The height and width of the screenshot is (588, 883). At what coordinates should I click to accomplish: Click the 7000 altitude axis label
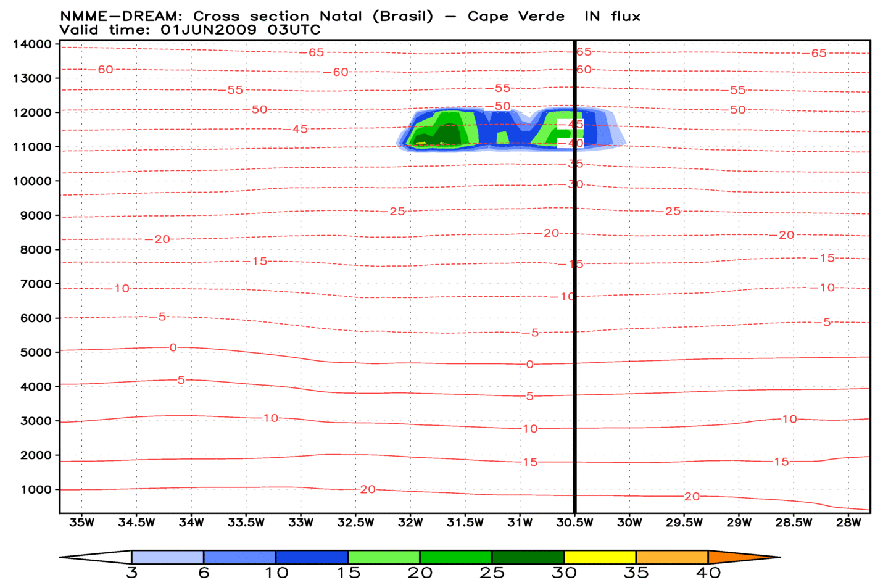pos(35,284)
